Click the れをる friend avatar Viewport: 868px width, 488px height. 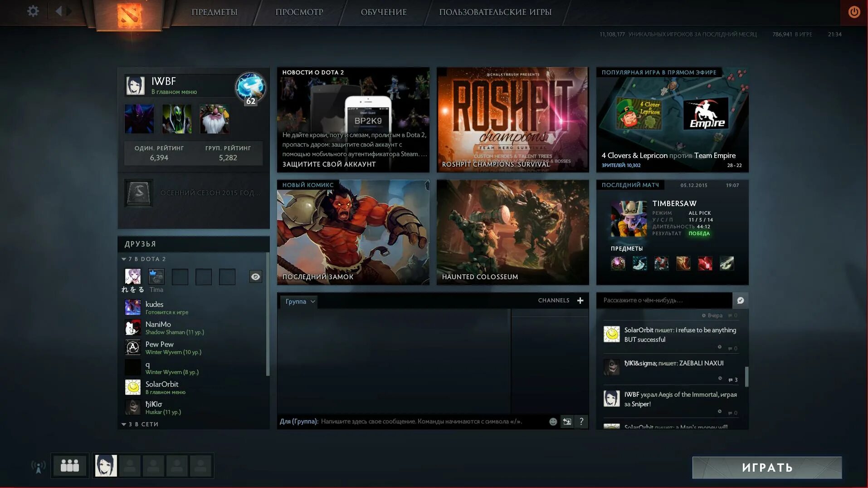coord(132,276)
